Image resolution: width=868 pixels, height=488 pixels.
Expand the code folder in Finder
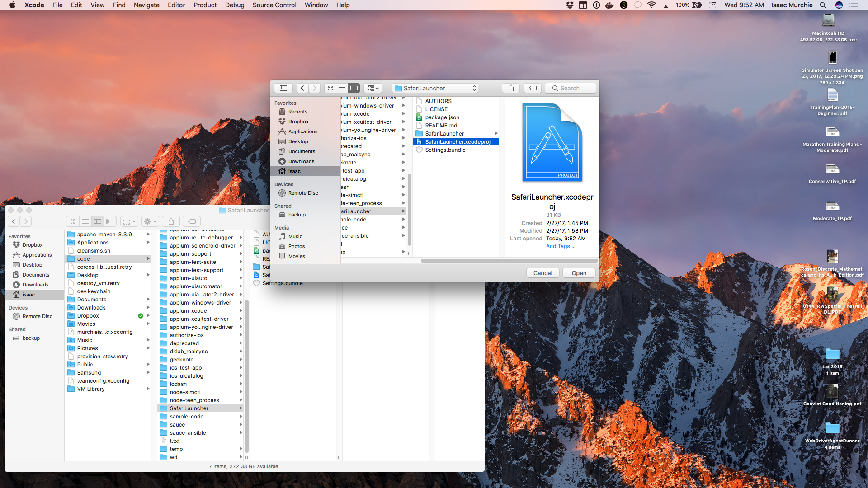coord(148,259)
